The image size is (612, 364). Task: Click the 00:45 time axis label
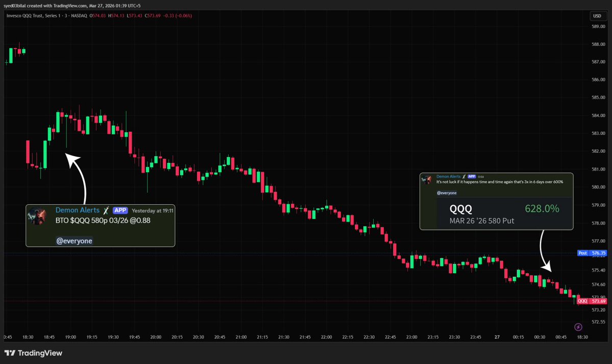click(x=561, y=337)
